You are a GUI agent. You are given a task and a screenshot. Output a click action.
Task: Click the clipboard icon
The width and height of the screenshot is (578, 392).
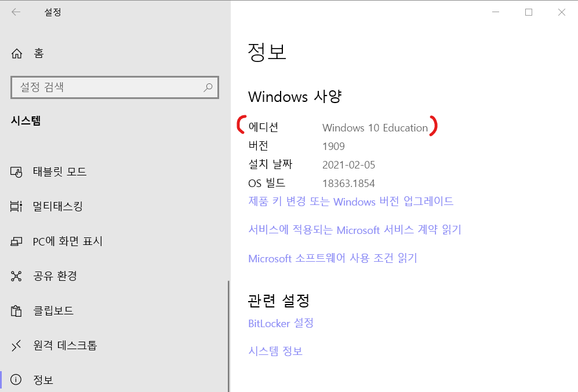pos(16,311)
